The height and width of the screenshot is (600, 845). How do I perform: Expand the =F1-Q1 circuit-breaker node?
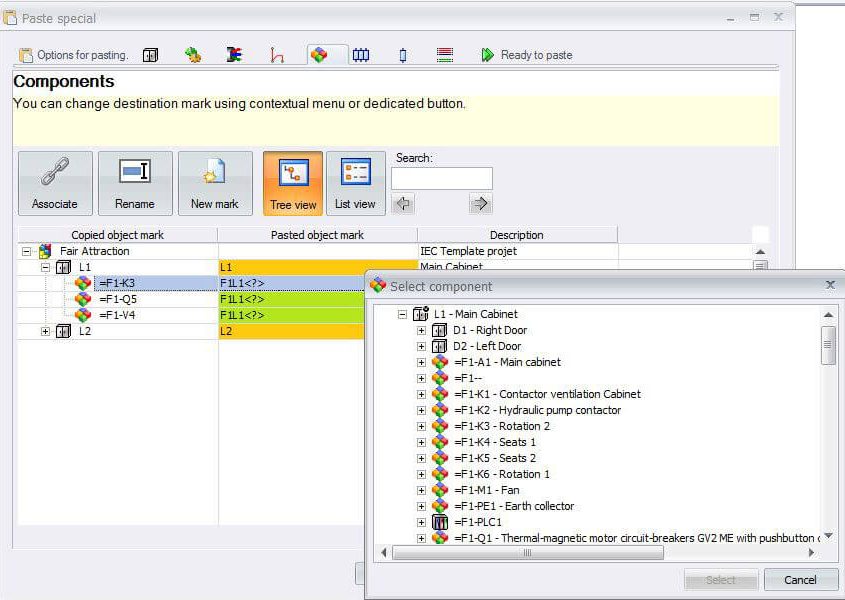(421, 538)
